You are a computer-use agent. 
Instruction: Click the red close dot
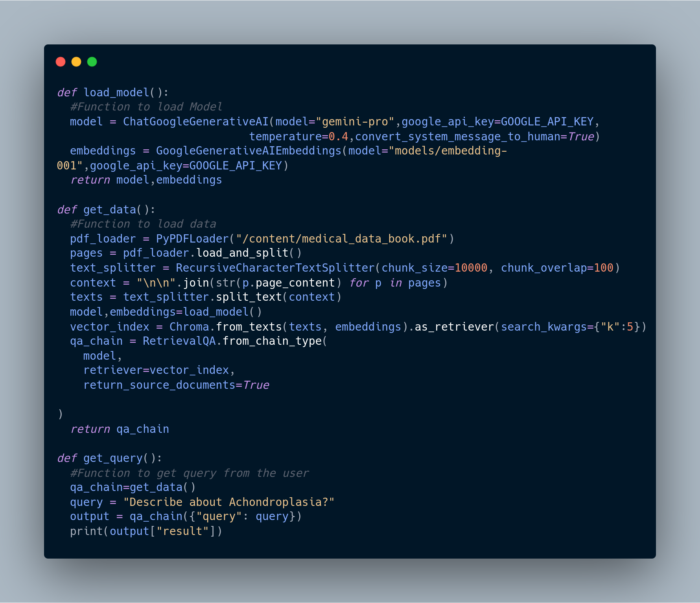click(x=61, y=62)
